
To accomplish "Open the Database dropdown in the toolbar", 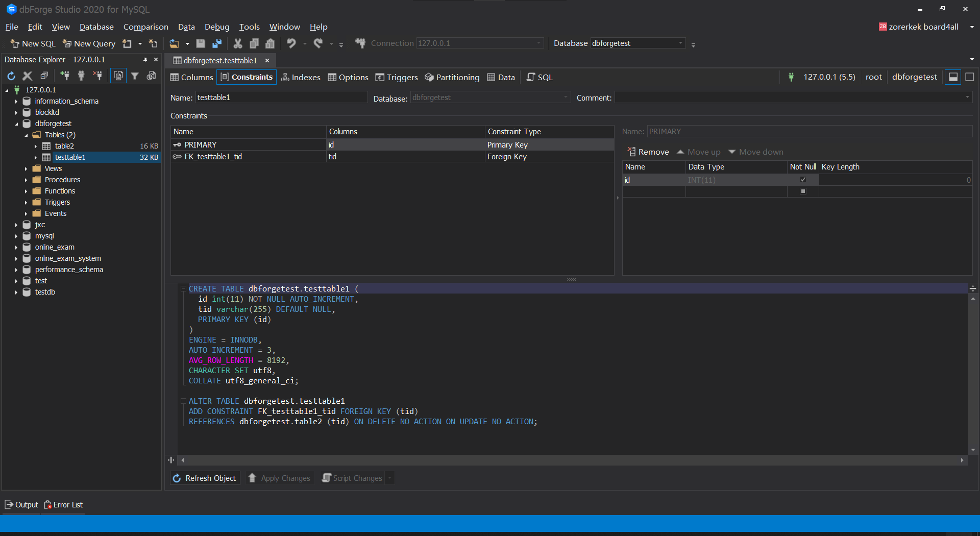I will coord(680,43).
